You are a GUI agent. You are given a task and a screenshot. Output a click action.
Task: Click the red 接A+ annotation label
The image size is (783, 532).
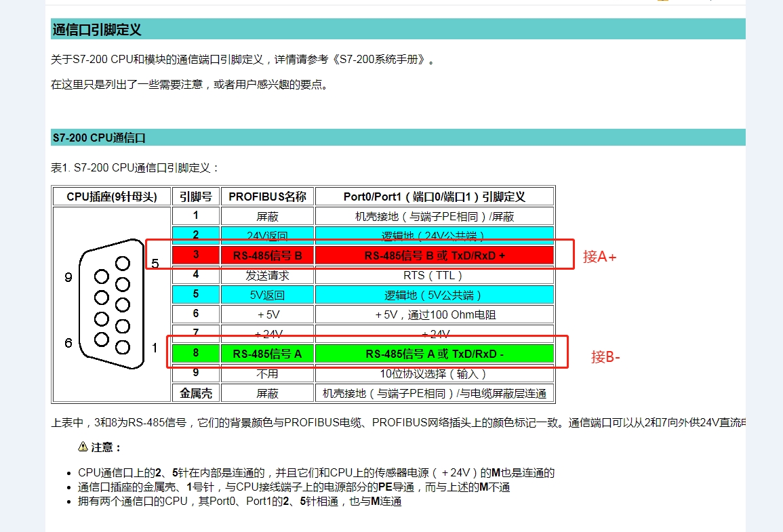[599, 257]
